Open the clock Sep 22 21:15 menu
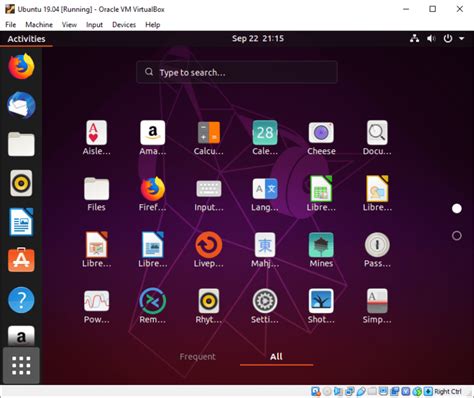Viewport: 474px width, 398px height. tap(258, 39)
